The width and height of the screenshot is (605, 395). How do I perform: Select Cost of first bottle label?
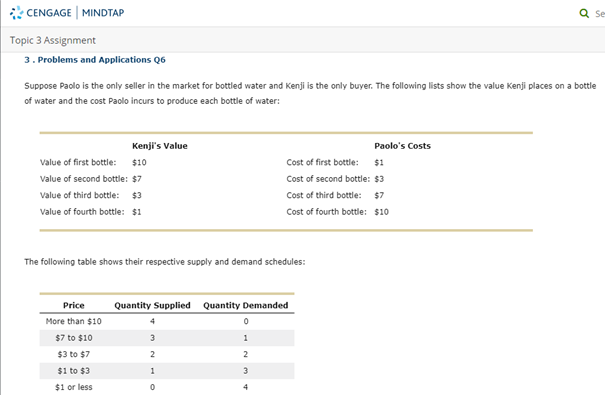[322, 162]
